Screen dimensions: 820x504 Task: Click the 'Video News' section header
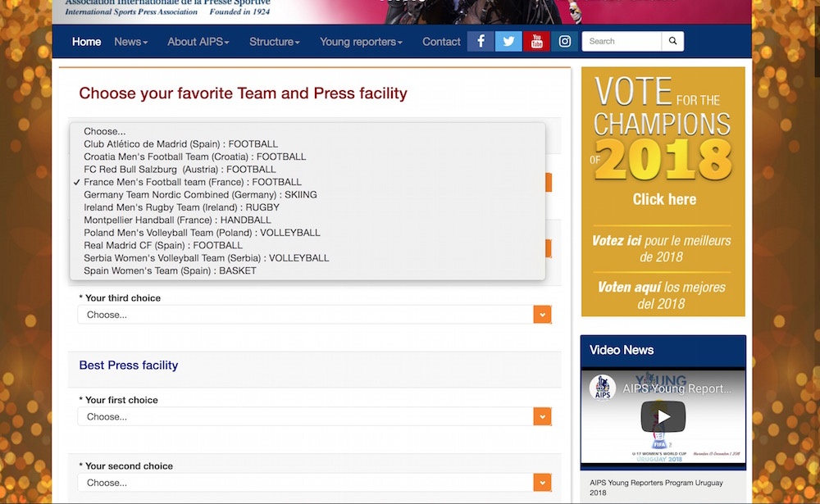pyautogui.click(x=622, y=350)
